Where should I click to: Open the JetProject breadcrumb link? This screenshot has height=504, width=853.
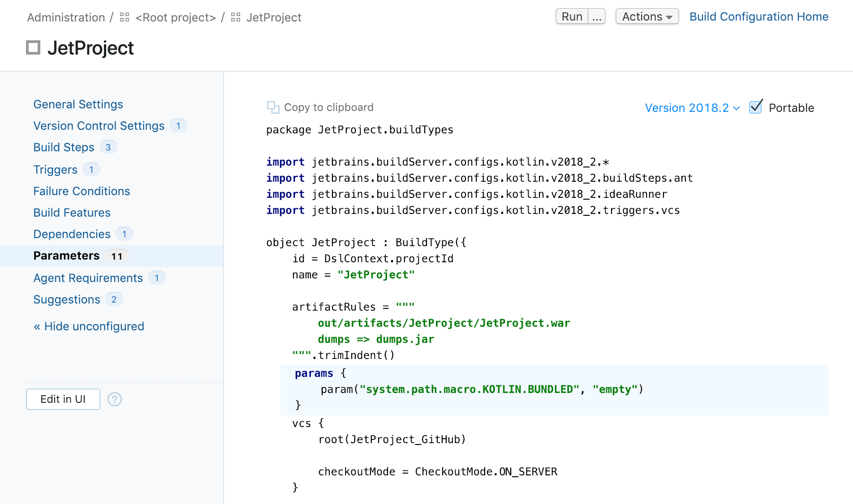pyautogui.click(x=274, y=17)
